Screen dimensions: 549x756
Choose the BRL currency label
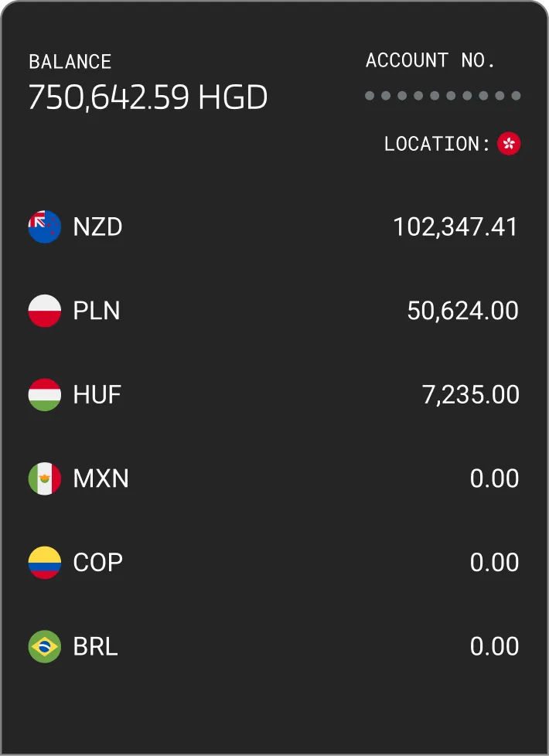pyautogui.click(x=96, y=646)
